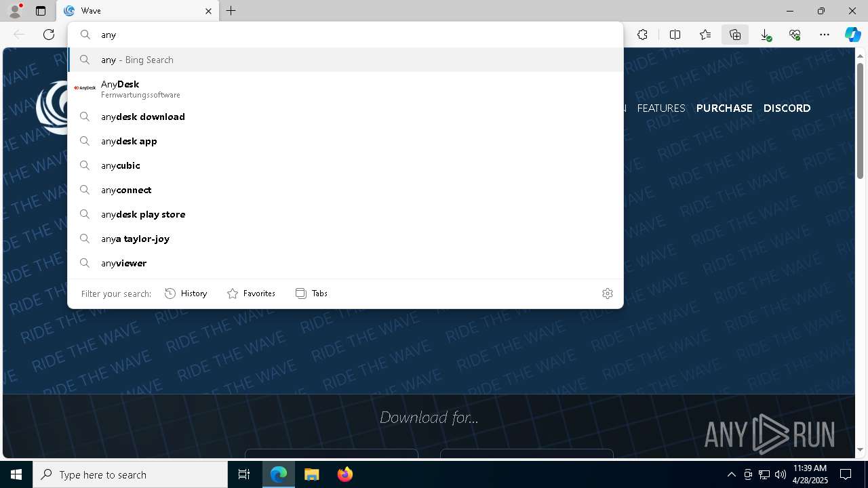Click the scrollbar down arrow
The image size is (868, 488).
coord(861,449)
